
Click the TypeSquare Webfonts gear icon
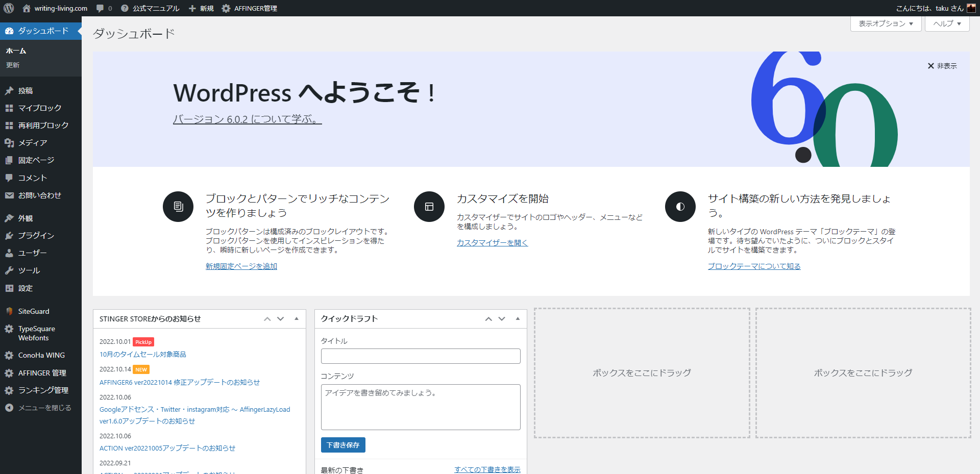(x=9, y=329)
